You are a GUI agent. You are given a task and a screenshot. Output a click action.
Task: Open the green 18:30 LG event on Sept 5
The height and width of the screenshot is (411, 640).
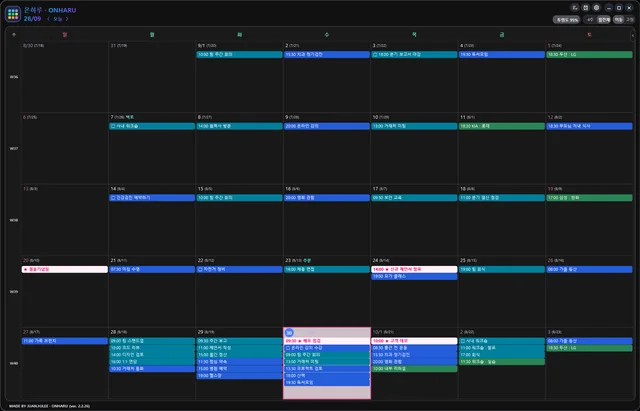(x=589, y=55)
